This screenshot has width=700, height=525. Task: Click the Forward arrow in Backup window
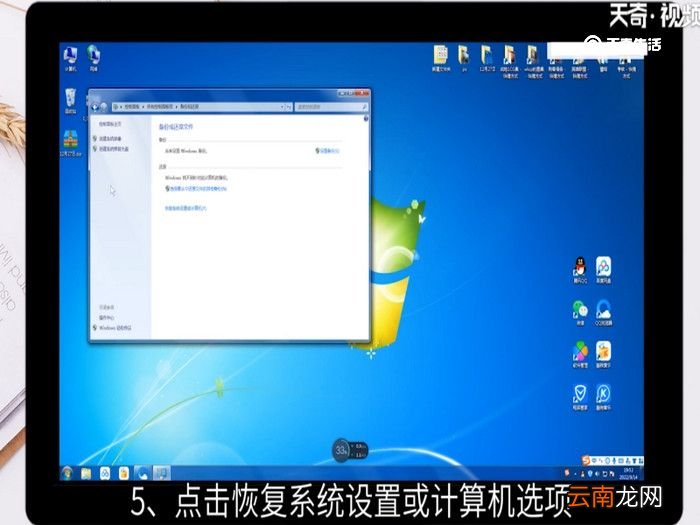coord(104,107)
